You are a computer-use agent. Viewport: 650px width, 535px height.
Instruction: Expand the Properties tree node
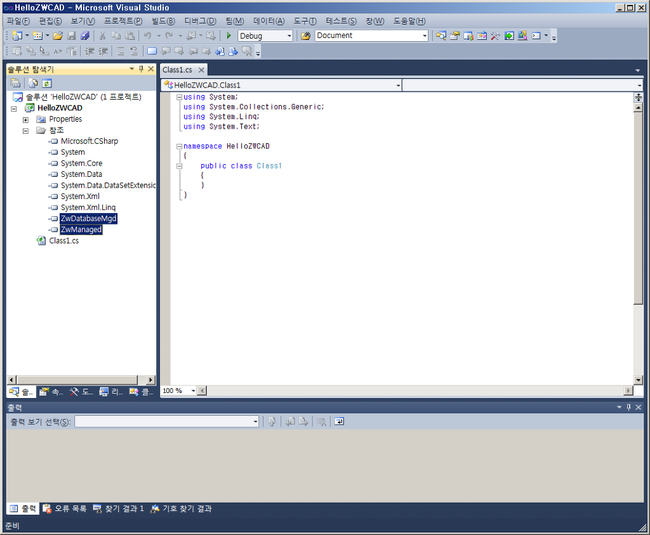(x=26, y=120)
